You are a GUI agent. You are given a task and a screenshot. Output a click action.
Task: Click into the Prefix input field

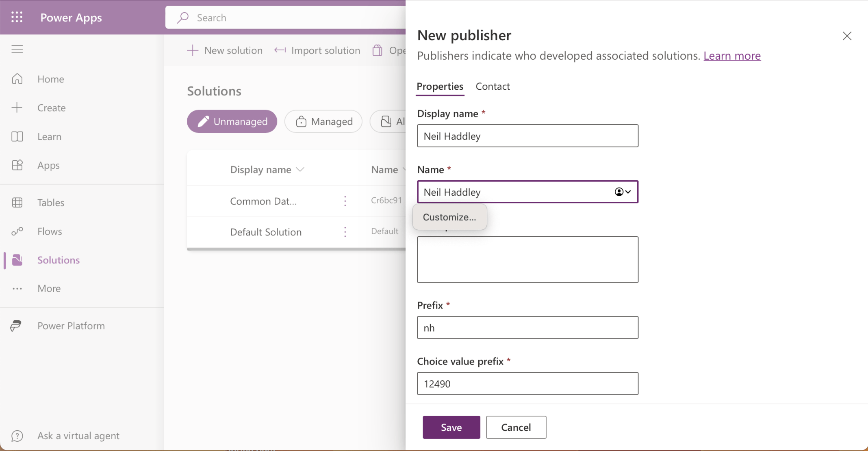[x=527, y=328]
